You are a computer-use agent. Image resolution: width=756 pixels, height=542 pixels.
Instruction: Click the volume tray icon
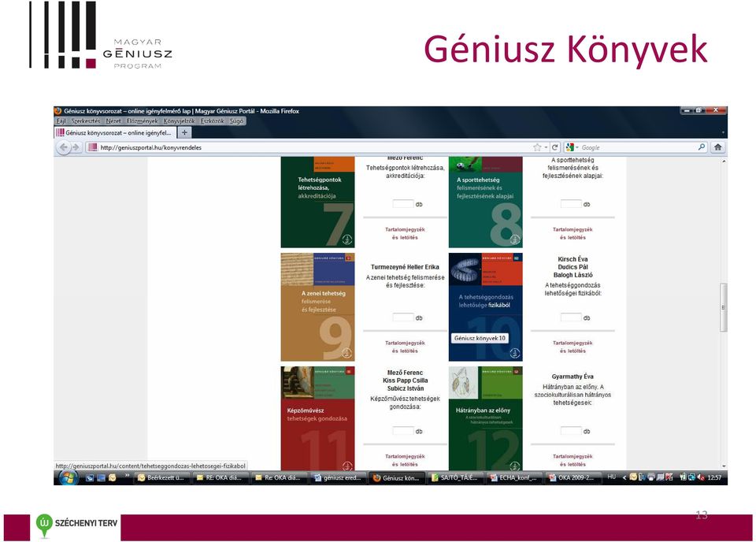701,477
